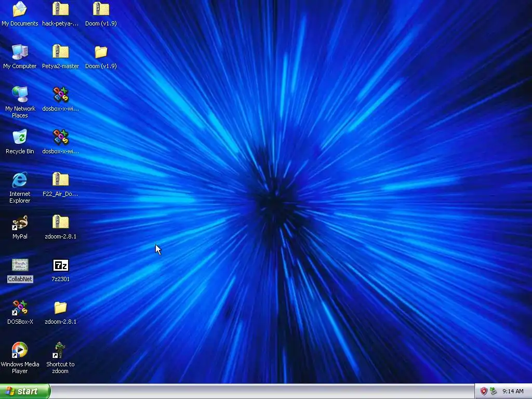Image resolution: width=532 pixels, height=399 pixels.
Task: Open the Start menu
Action: coord(24,391)
